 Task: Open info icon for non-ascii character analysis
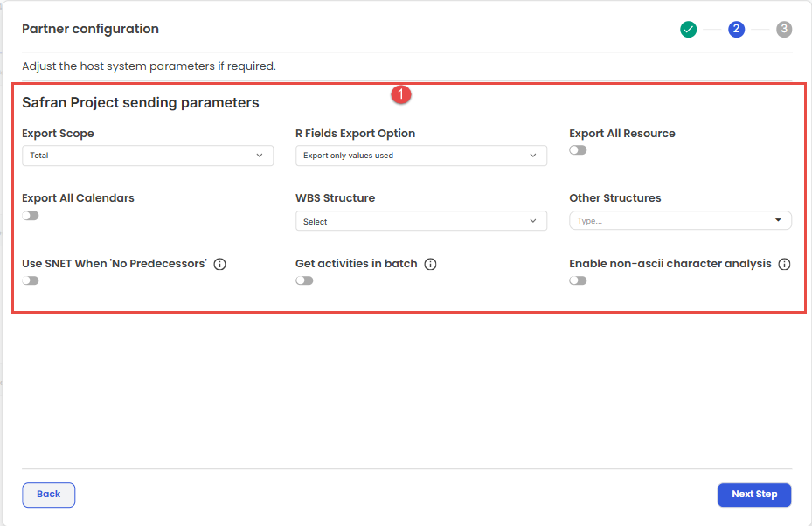pyautogui.click(x=785, y=264)
